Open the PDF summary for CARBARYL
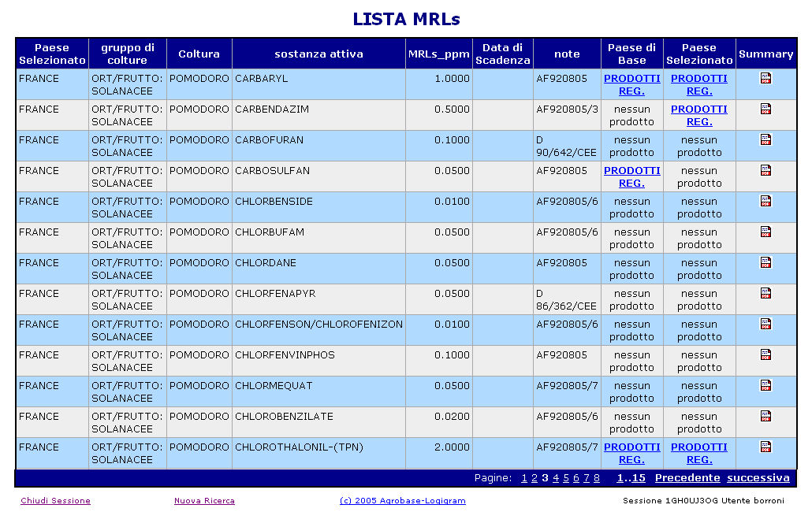 (x=765, y=78)
